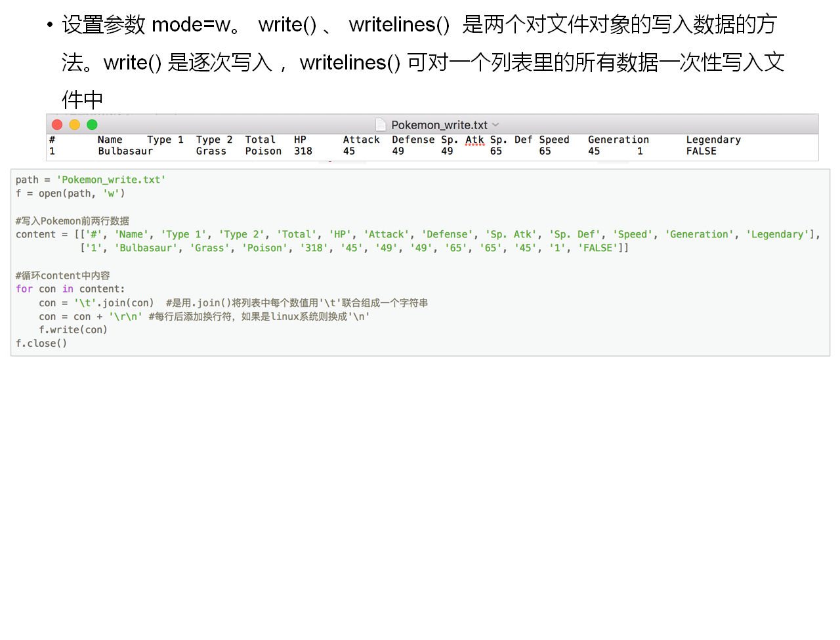
Task: Click the '318' value in the text file
Action: click(x=303, y=151)
